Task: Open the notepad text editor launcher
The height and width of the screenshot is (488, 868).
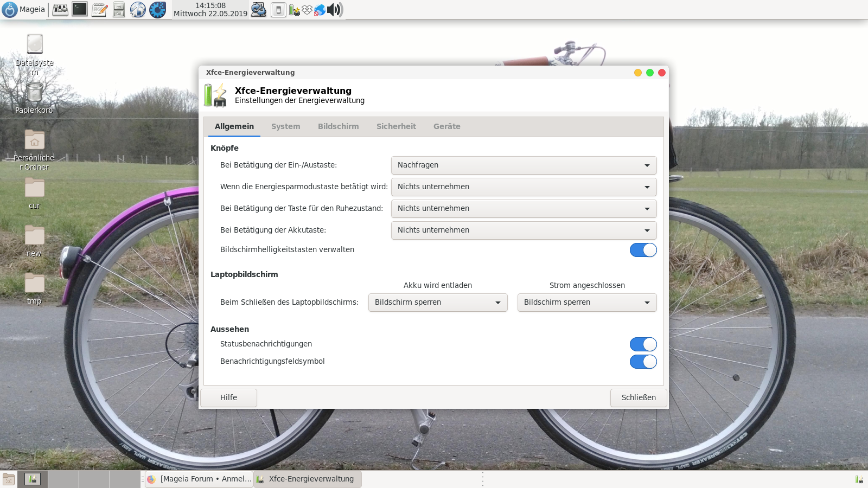Action: tap(99, 9)
